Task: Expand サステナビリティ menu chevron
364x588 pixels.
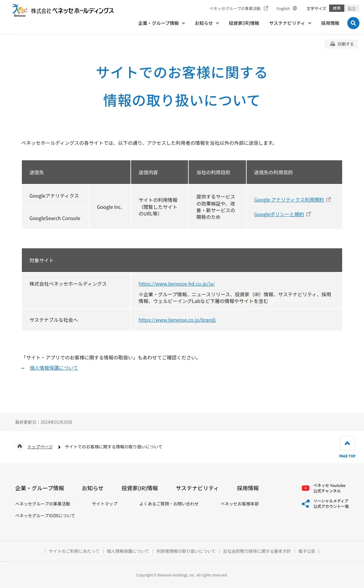Action: tap(309, 23)
